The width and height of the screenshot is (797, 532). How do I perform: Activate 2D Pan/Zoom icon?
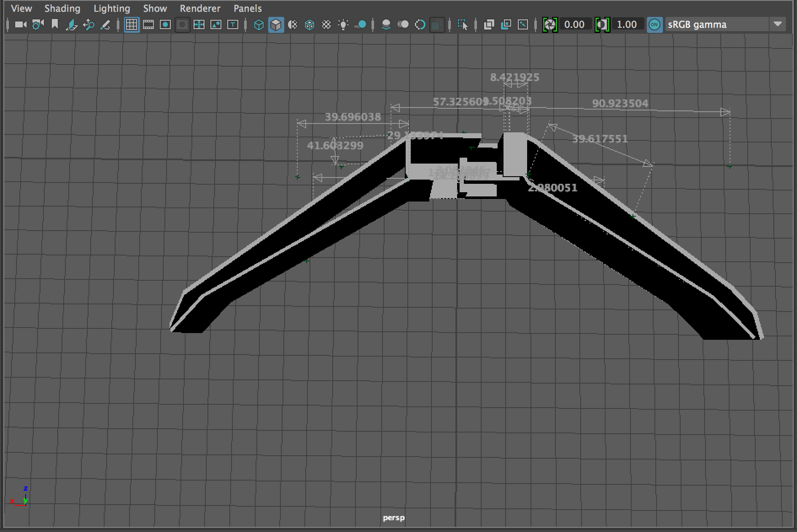89,25
